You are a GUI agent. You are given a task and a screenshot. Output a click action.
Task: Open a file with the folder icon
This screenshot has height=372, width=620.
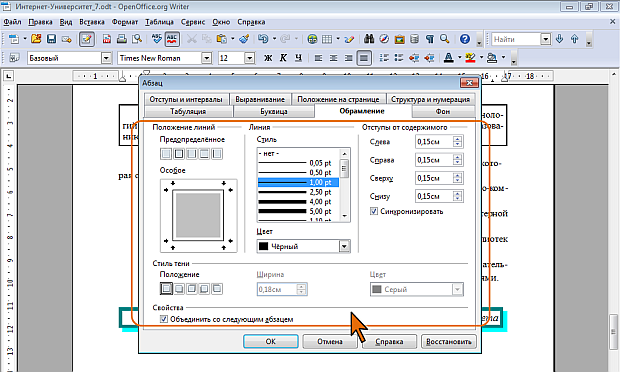pyautogui.click(x=36, y=39)
